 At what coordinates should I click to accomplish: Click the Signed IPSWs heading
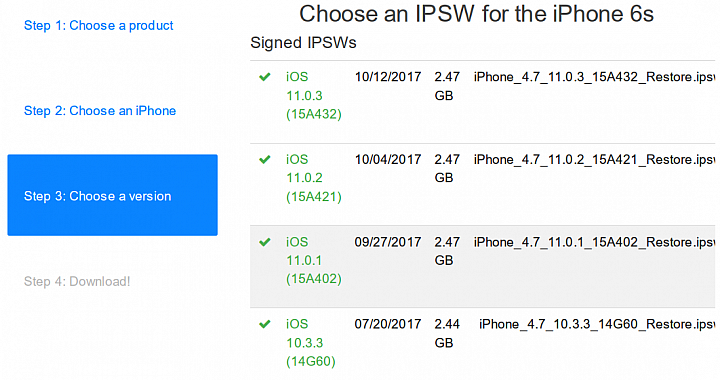click(x=303, y=43)
